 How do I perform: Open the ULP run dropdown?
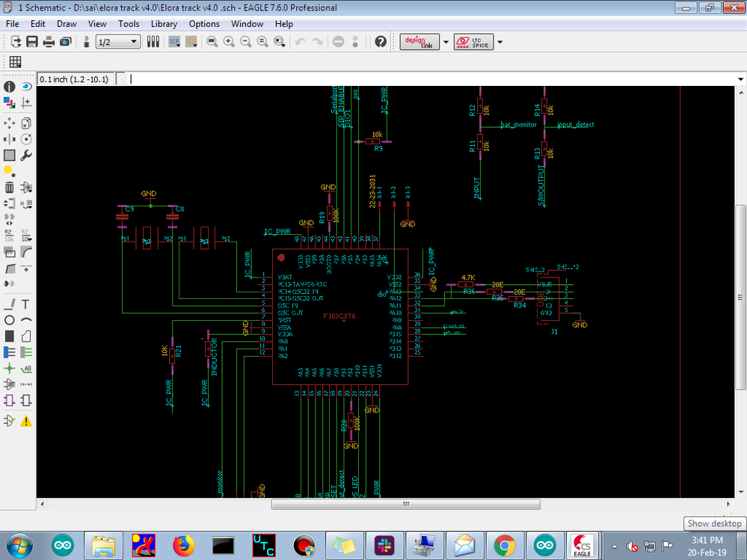pyautogui.click(x=191, y=42)
